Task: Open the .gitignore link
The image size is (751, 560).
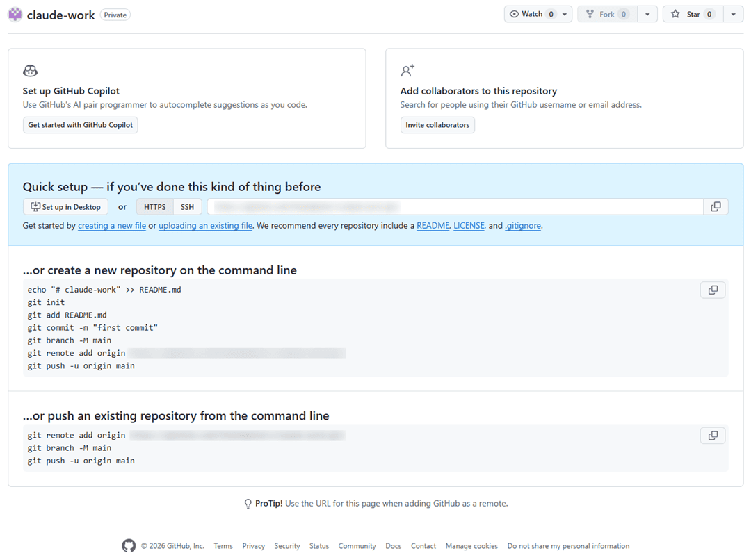Action: 523,225
